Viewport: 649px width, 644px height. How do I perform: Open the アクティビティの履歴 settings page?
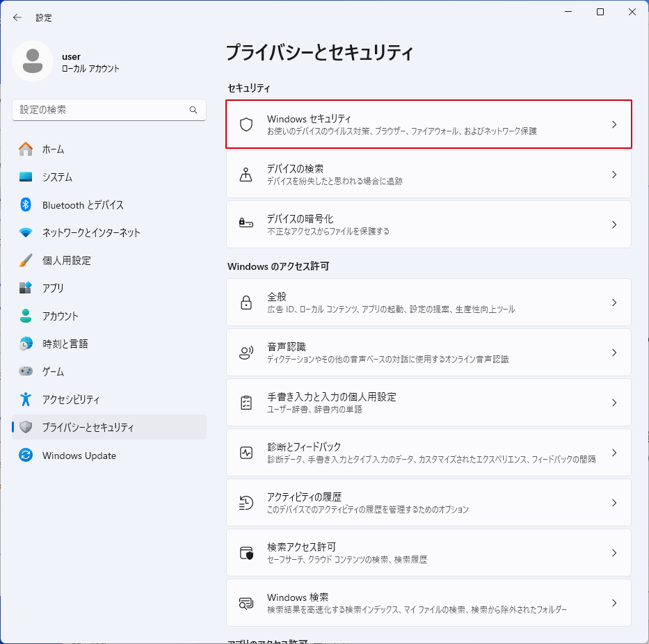(x=428, y=502)
